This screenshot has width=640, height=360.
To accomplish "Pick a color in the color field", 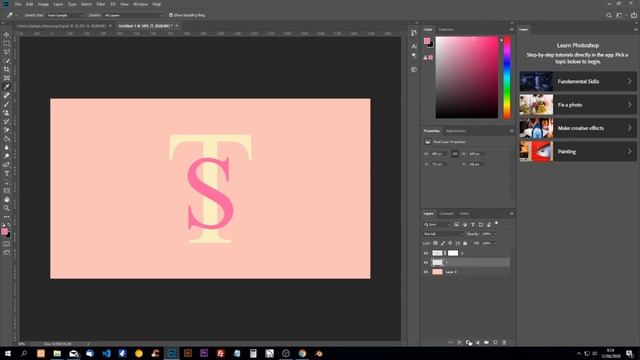I will tap(467, 78).
